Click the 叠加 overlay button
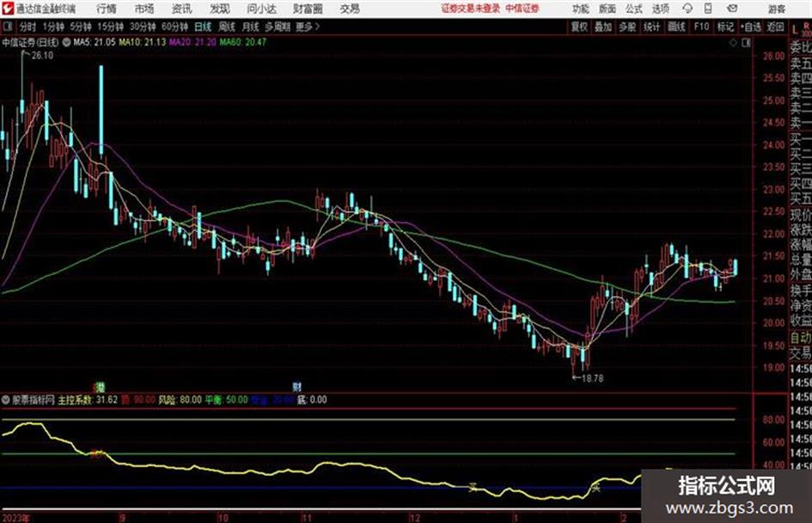The image size is (812, 523). (x=603, y=27)
